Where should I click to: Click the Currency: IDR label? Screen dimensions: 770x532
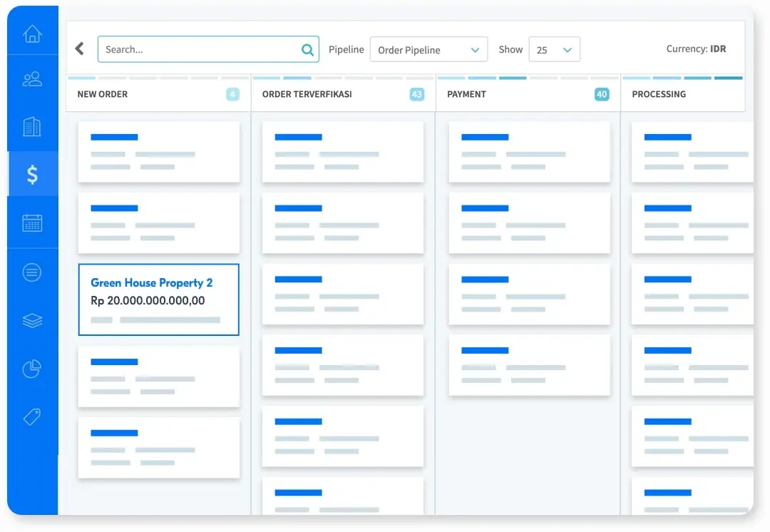696,48
